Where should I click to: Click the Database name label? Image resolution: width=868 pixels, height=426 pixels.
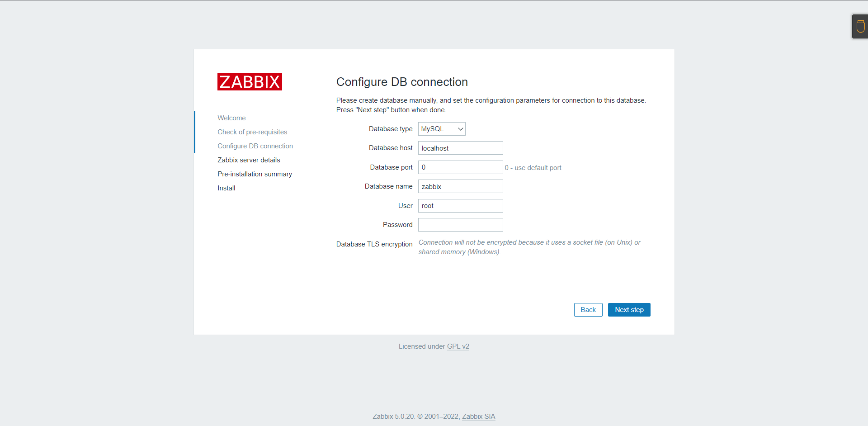point(388,186)
